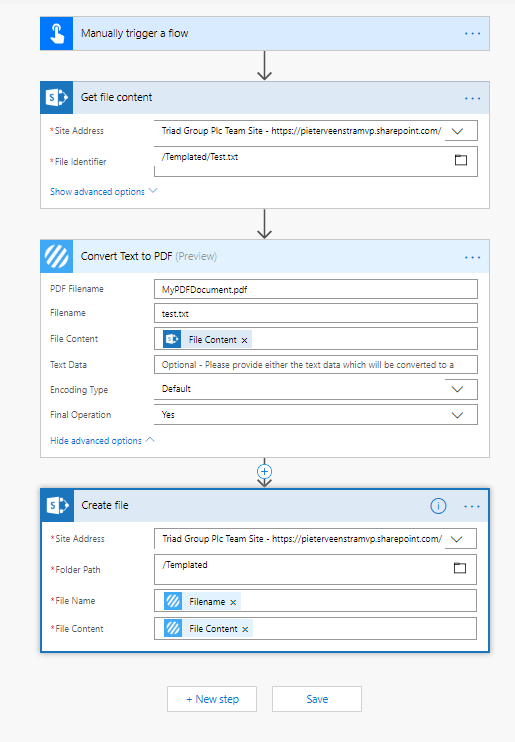Expand Final Operation dropdown

457,415
